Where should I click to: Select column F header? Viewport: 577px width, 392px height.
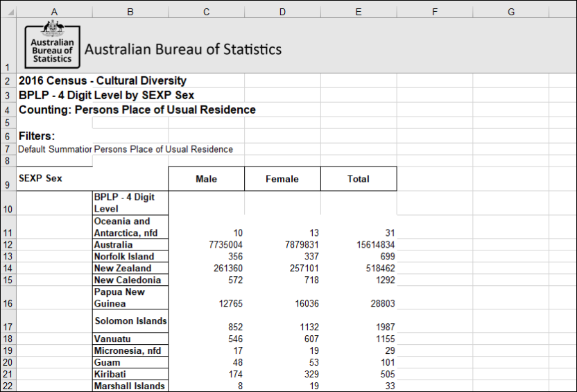coord(435,12)
